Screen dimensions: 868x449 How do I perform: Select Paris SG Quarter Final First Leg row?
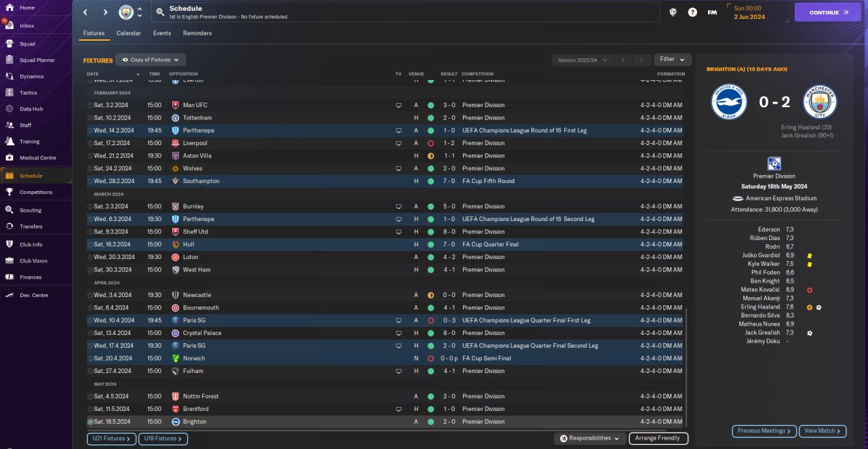tap(384, 320)
